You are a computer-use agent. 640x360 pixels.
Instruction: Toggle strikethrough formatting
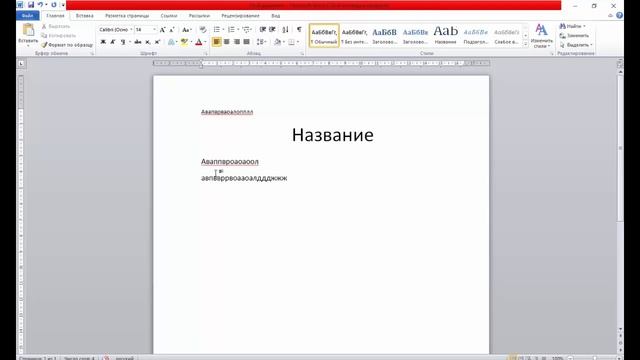(138, 42)
